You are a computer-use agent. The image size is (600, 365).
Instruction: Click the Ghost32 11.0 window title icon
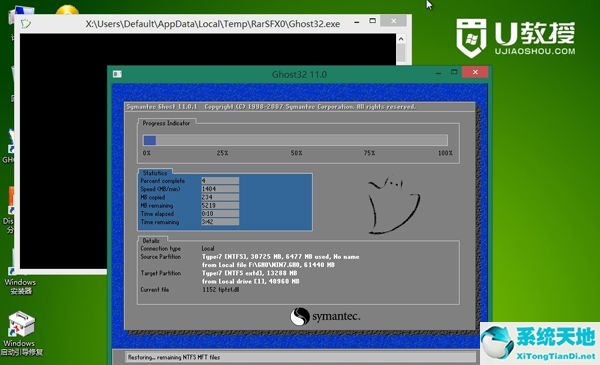click(x=117, y=74)
